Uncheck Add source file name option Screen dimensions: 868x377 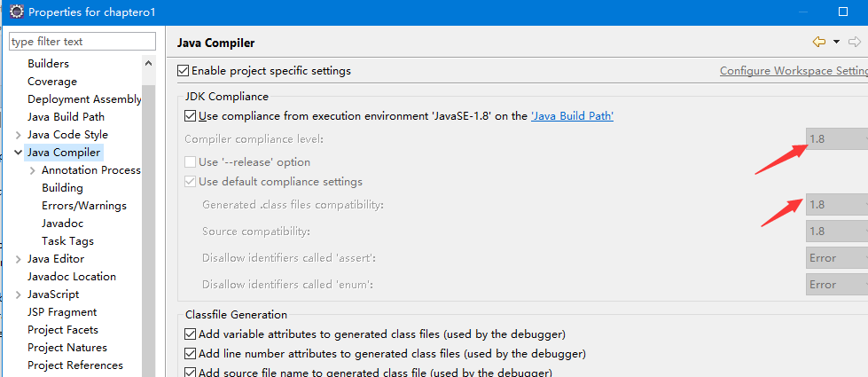point(191,373)
